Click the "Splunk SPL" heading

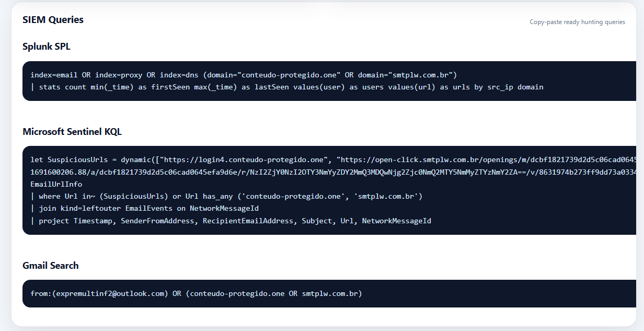click(x=47, y=47)
